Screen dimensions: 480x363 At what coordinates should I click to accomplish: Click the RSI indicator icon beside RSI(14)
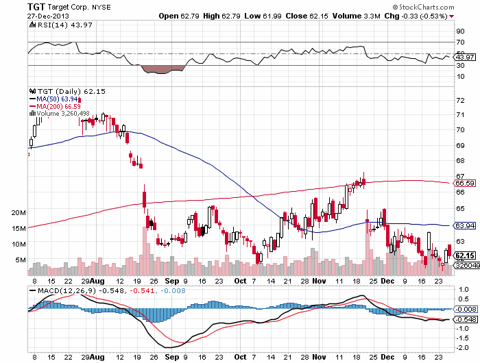coord(32,25)
